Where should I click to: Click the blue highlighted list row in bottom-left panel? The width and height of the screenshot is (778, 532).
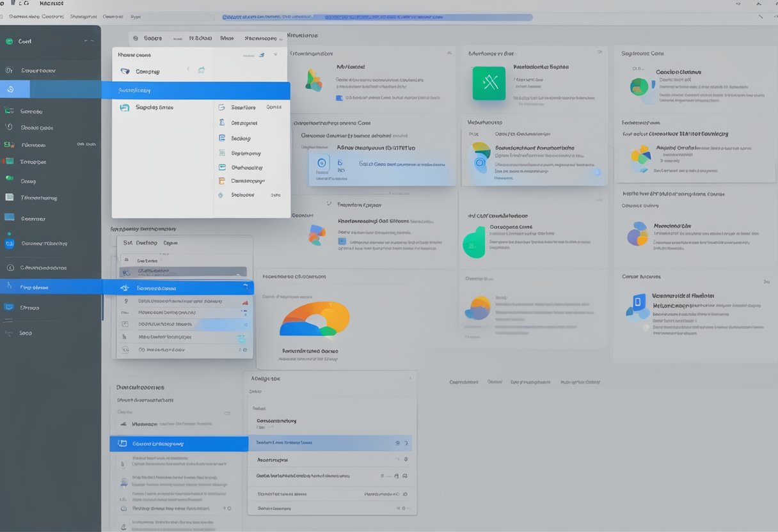point(179,444)
